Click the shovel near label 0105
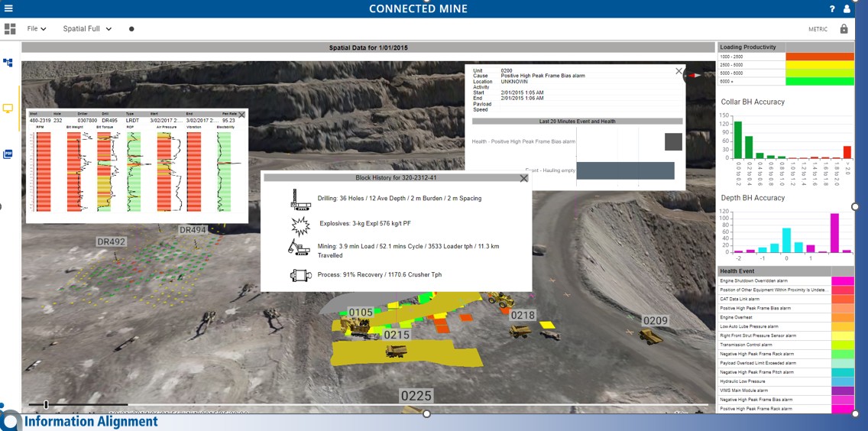The image size is (868, 431). click(355, 327)
